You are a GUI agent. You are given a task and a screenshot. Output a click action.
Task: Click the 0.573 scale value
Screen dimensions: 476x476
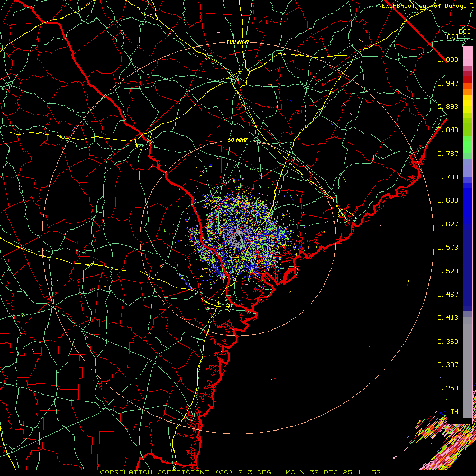[448, 248]
